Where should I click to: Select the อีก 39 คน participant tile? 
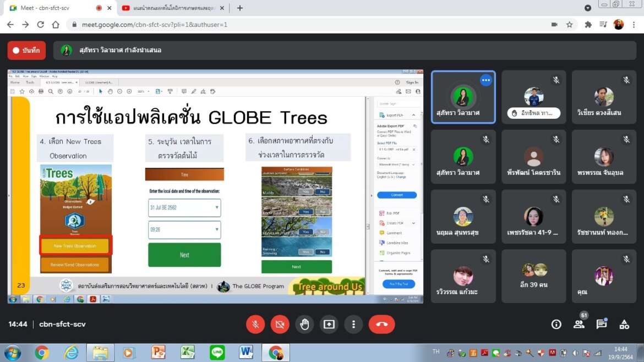pyautogui.click(x=533, y=276)
